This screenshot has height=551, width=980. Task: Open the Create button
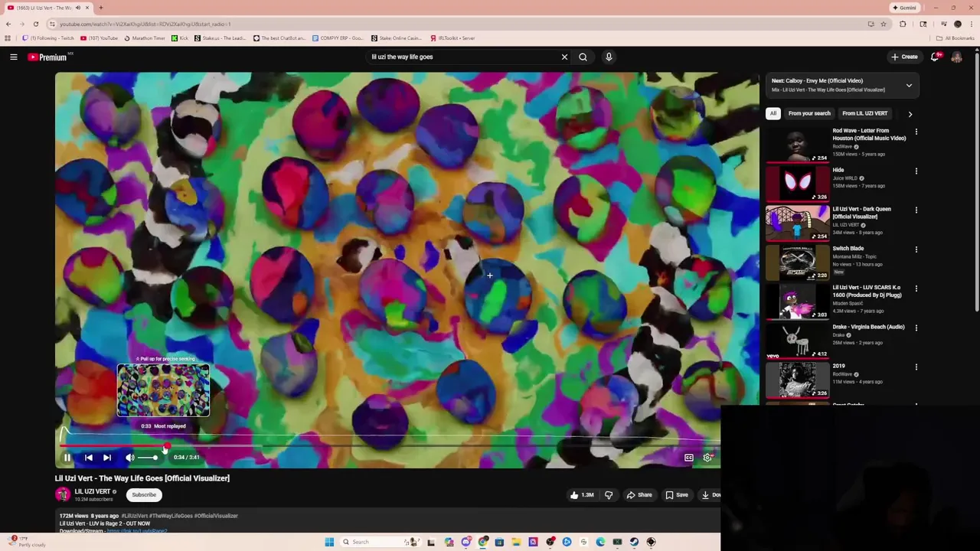click(904, 57)
